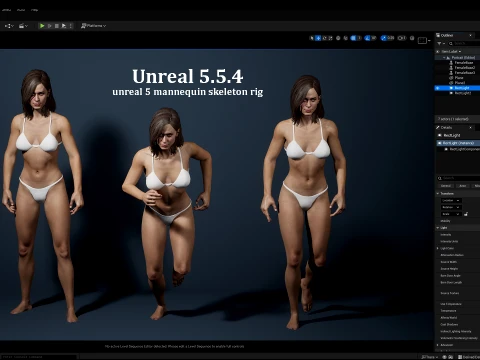Select the Scale gizmo tool
The width and height of the screenshot is (480, 360).
[x=330, y=38]
